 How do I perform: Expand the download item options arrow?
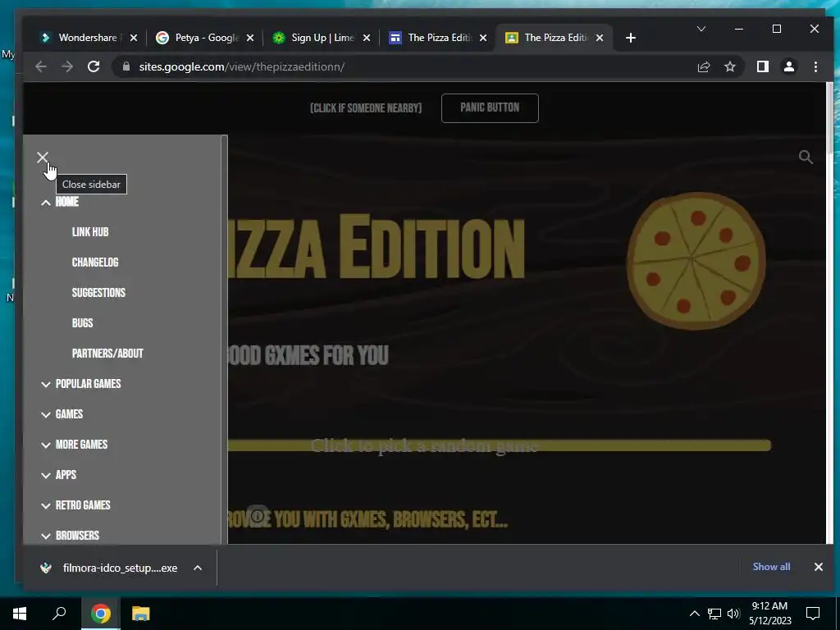[198, 568]
